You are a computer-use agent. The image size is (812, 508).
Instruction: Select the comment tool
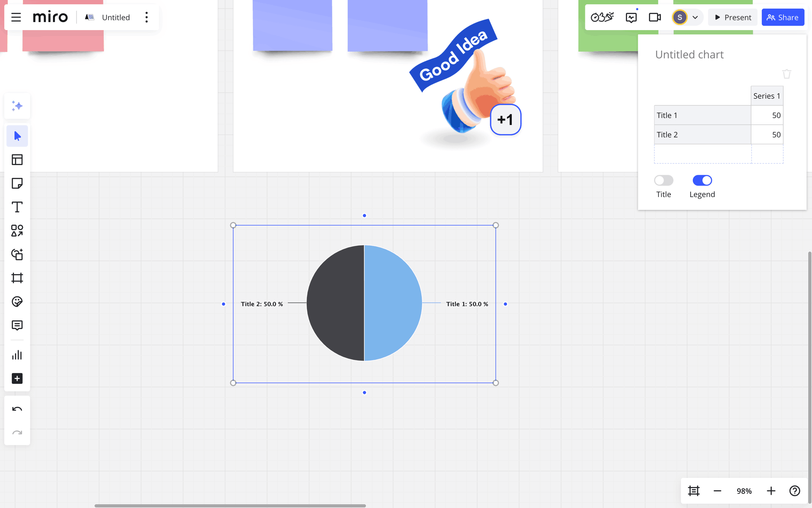click(17, 326)
